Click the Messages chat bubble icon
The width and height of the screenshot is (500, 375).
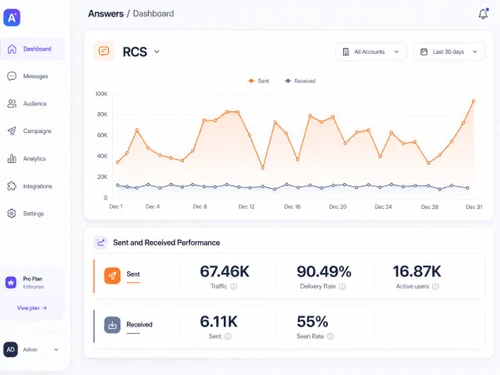tap(12, 76)
